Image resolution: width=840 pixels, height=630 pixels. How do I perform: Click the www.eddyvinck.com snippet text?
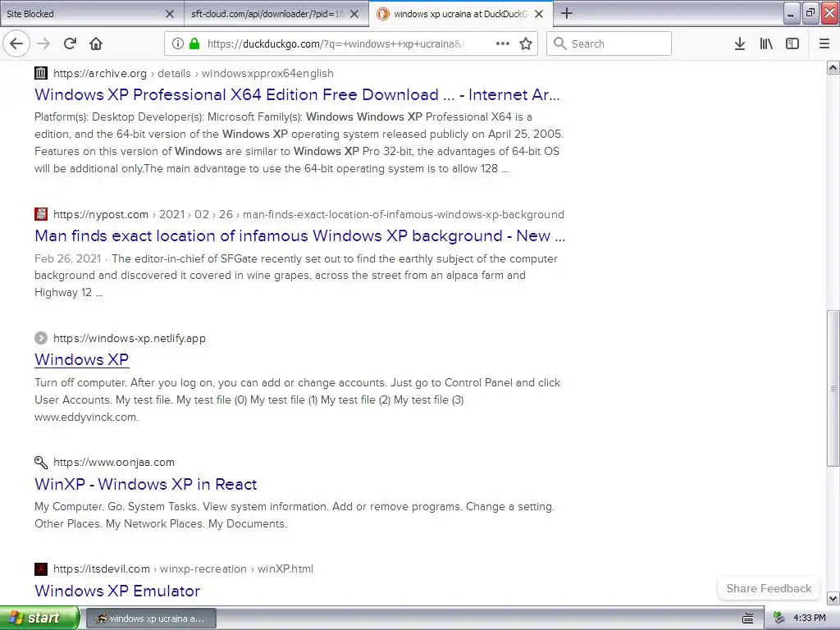coord(86,417)
